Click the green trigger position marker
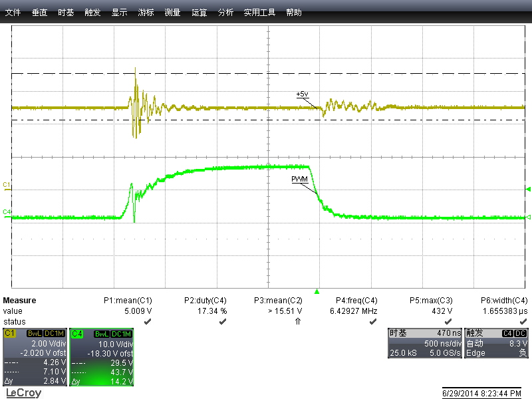 (x=317, y=291)
